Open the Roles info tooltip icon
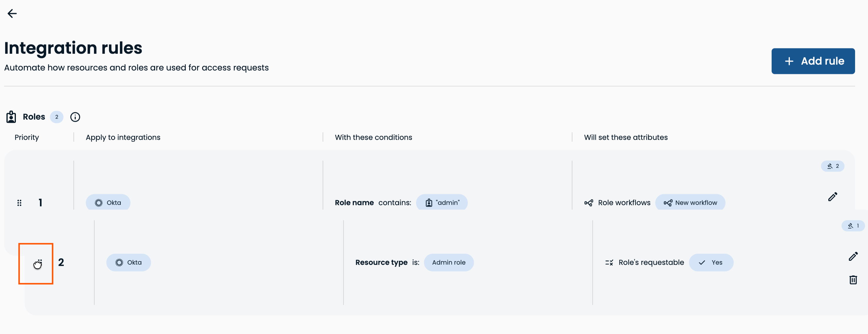The height and width of the screenshot is (334, 868). pyautogui.click(x=75, y=117)
